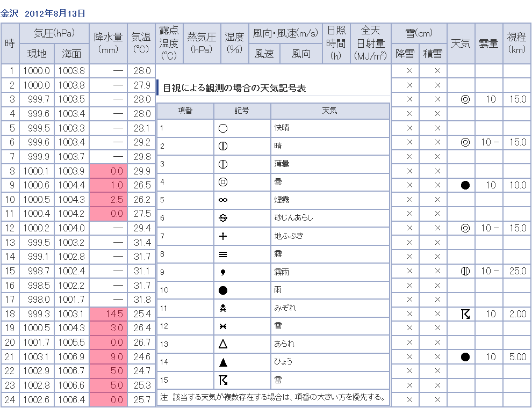Click the 現地 sub-header
Viewport: 532px width, 408px height.
pyautogui.click(x=37, y=54)
